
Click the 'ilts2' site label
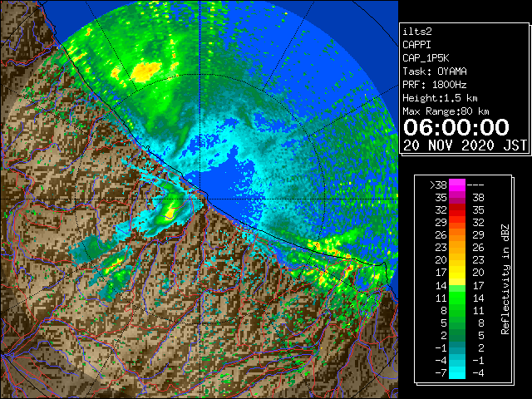tap(417, 32)
